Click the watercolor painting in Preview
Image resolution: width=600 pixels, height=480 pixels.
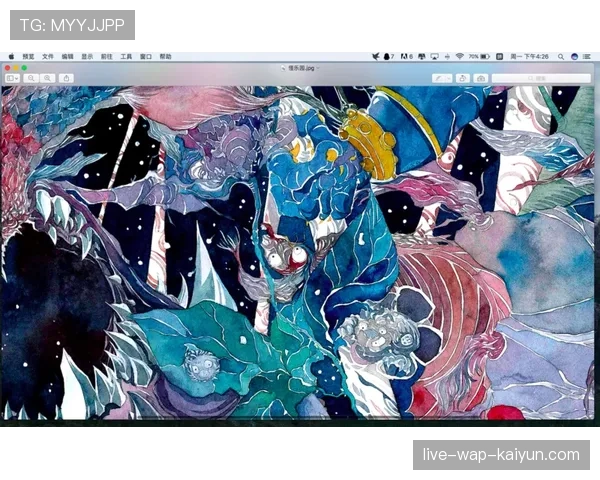point(298,253)
